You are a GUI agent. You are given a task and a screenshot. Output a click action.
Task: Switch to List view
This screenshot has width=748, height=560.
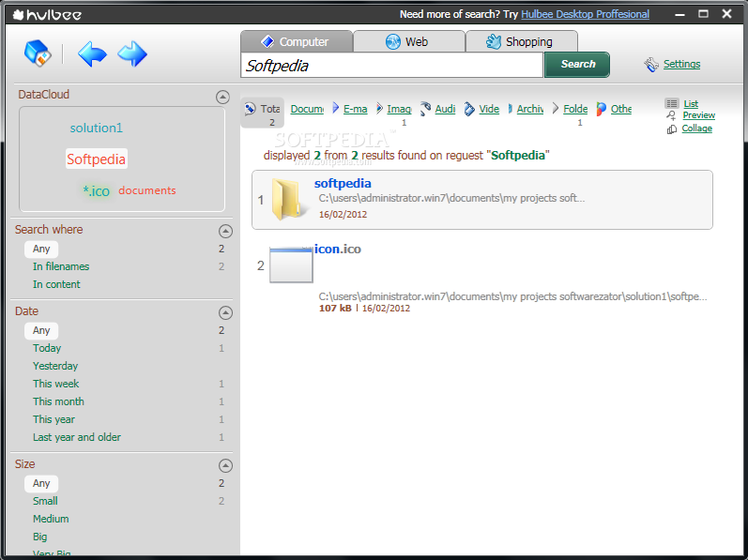(691, 104)
